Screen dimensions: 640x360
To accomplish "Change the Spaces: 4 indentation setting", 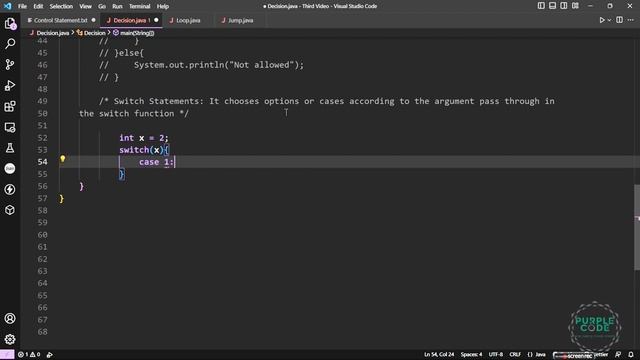I will click(471, 354).
